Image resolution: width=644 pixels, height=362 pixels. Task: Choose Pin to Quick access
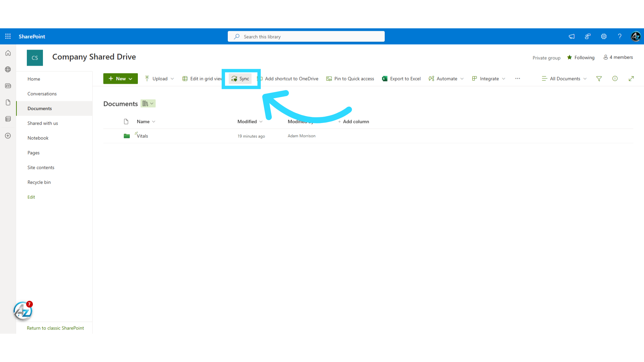click(x=350, y=79)
